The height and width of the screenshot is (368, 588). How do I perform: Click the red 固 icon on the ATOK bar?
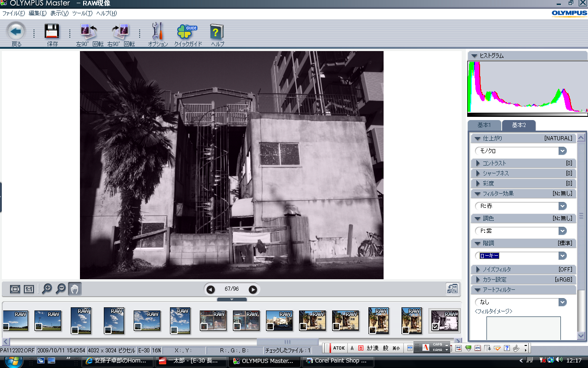(x=361, y=348)
